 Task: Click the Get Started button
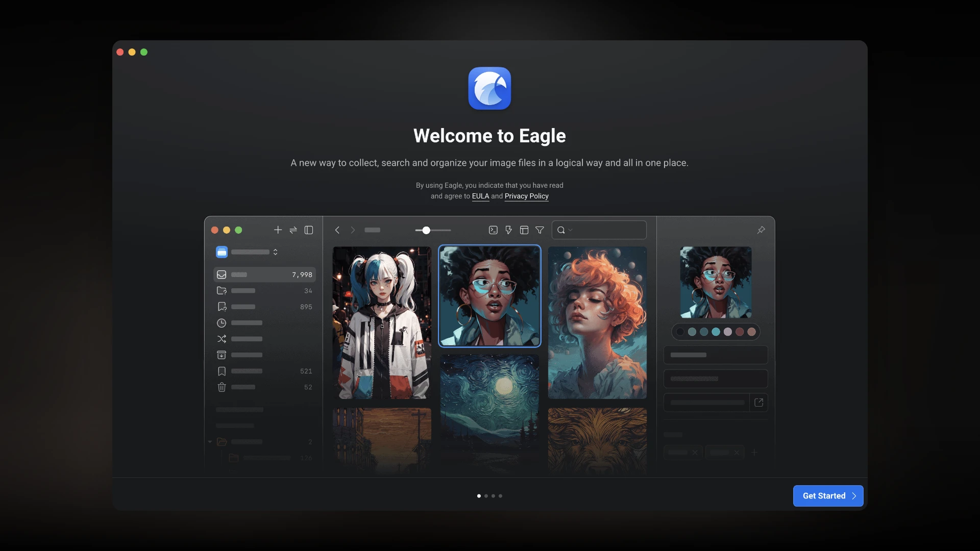[828, 496]
